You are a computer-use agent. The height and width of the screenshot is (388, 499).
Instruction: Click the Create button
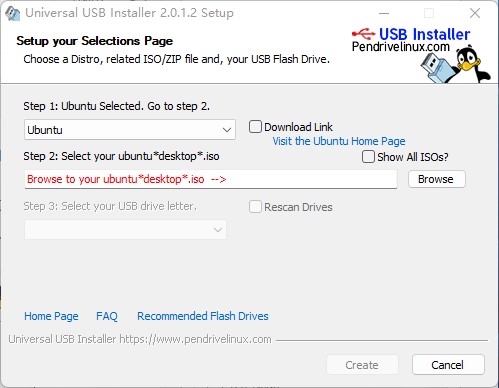coord(362,365)
